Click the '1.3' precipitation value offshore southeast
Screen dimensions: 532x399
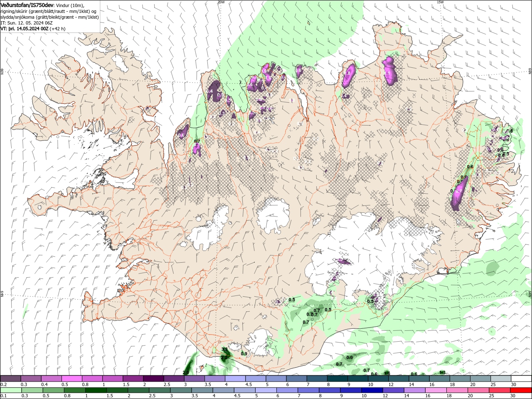click(x=442, y=372)
